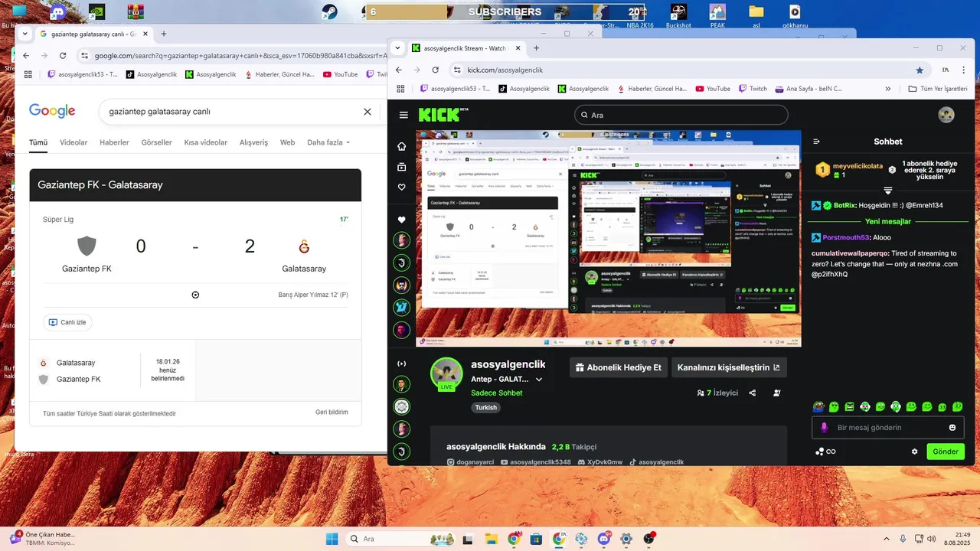This screenshot has height=551, width=980.
Task: Bookmark the kick.com page with the star icon
Action: [x=920, y=70]
